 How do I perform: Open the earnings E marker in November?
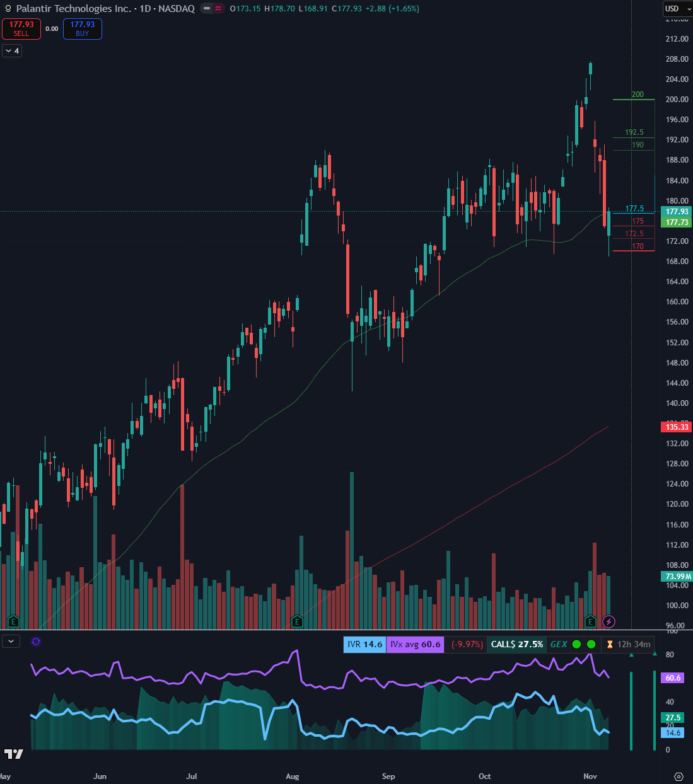[590, 621]
